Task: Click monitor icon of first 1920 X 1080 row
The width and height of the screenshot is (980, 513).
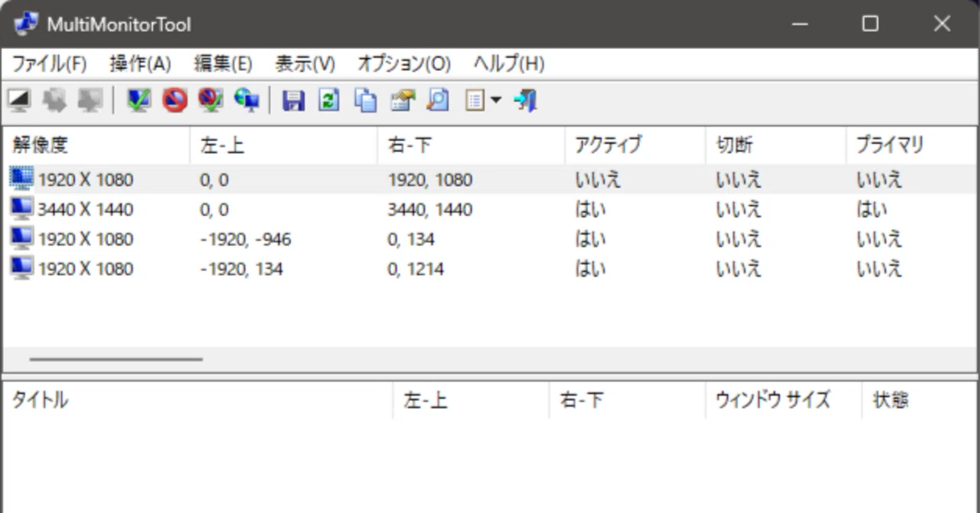Action: click(x=21, y=179)
